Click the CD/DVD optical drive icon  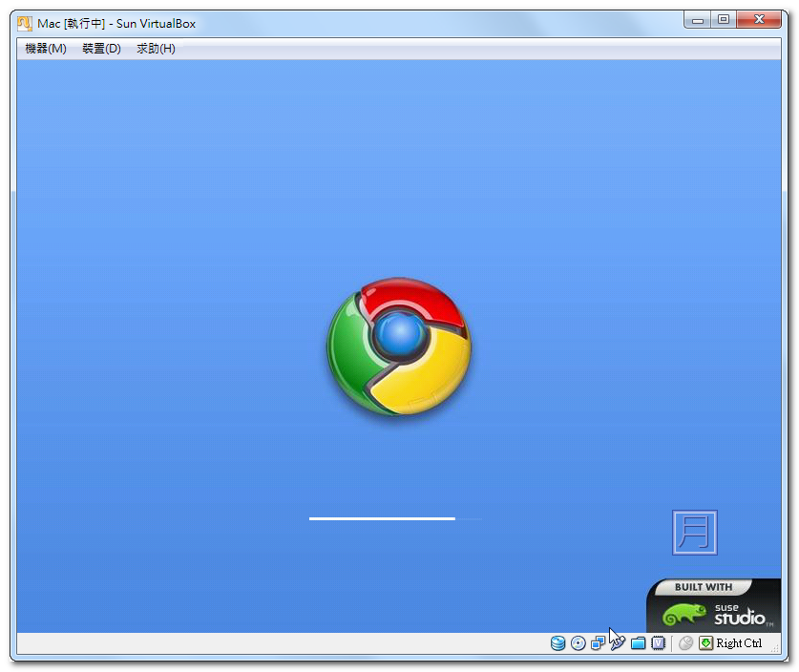pyautogui.click(x=578, y=643)
